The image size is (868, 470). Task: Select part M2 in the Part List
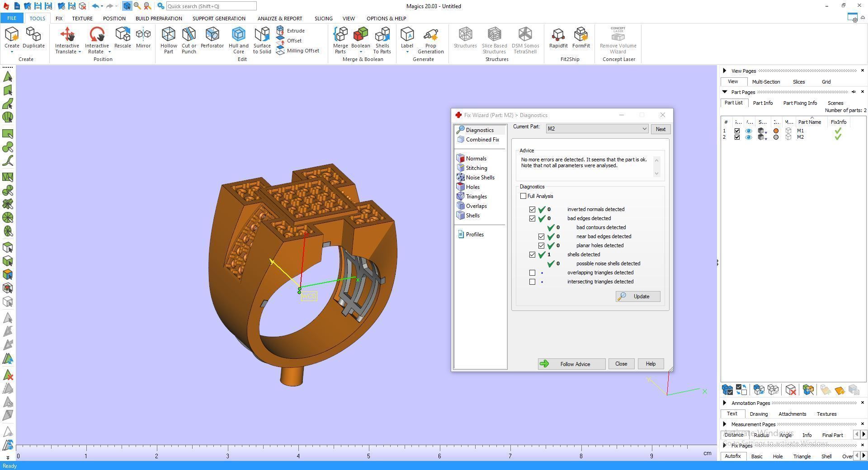click(800, 137)
